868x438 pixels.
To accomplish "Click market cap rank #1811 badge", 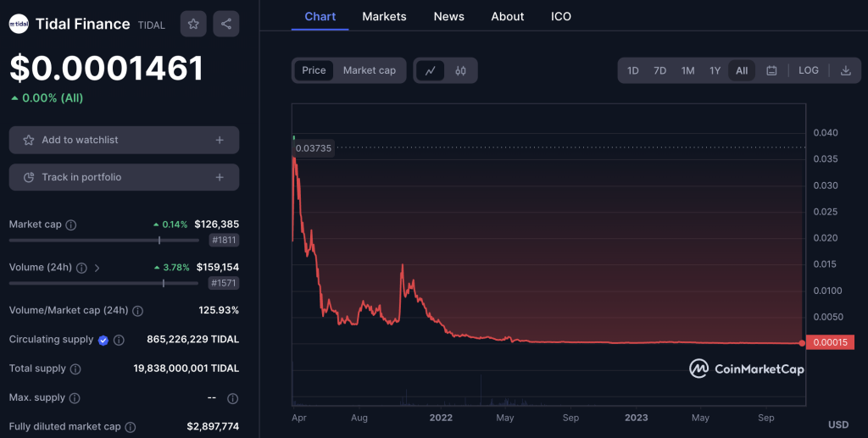I will 224,240.
